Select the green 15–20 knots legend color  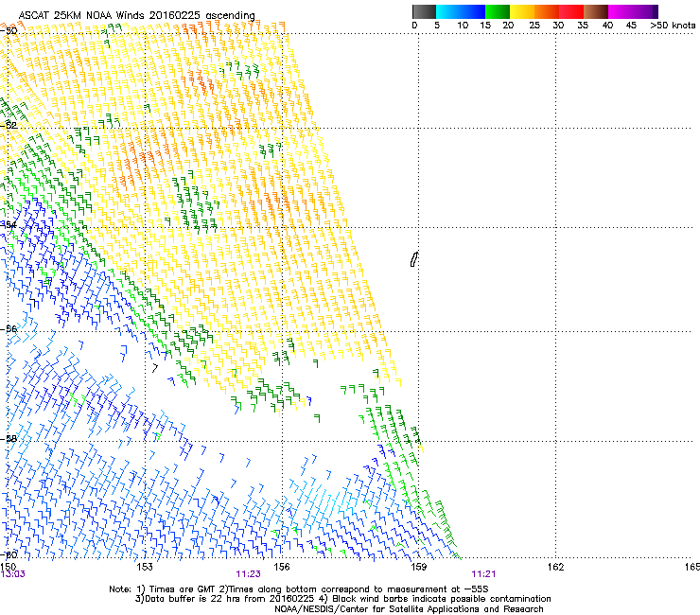(x=498, y=11)
